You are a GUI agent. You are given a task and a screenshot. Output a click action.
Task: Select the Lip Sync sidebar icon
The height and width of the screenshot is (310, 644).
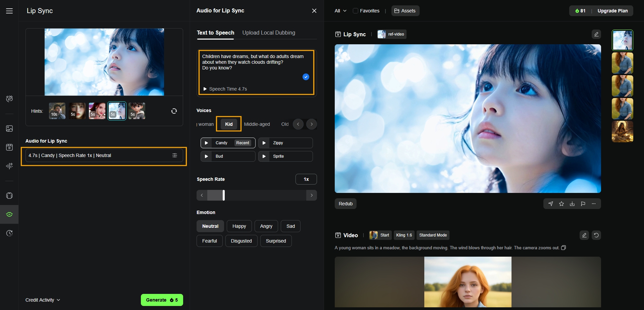(9, 214)
